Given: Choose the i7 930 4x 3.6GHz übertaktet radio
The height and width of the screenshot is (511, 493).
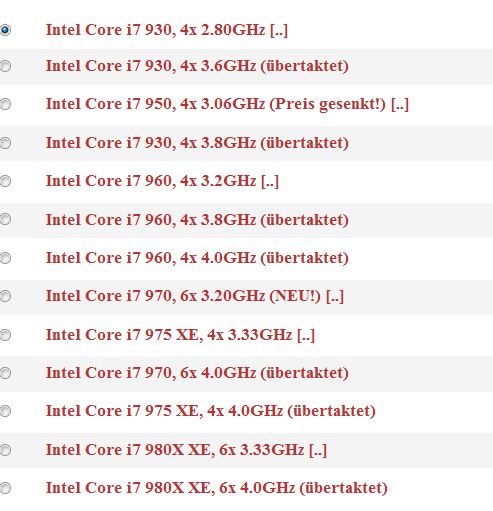Looking at the screenshot, I should click(5, 66).
